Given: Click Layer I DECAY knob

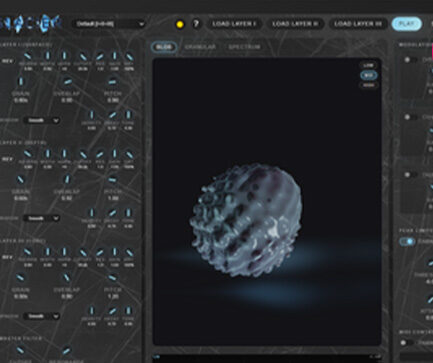Looking at the screenshot, I should [x=112, y=115].
